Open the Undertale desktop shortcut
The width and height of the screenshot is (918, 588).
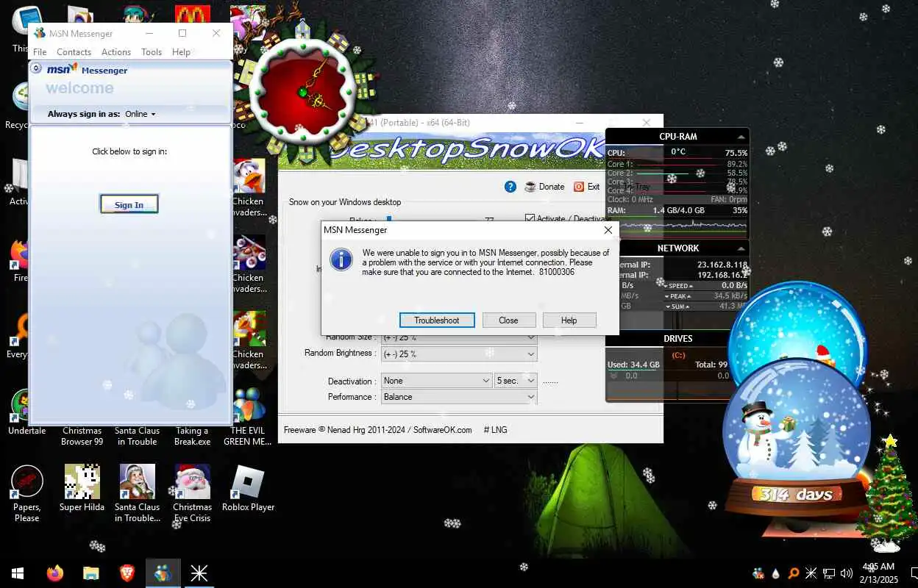26,412
